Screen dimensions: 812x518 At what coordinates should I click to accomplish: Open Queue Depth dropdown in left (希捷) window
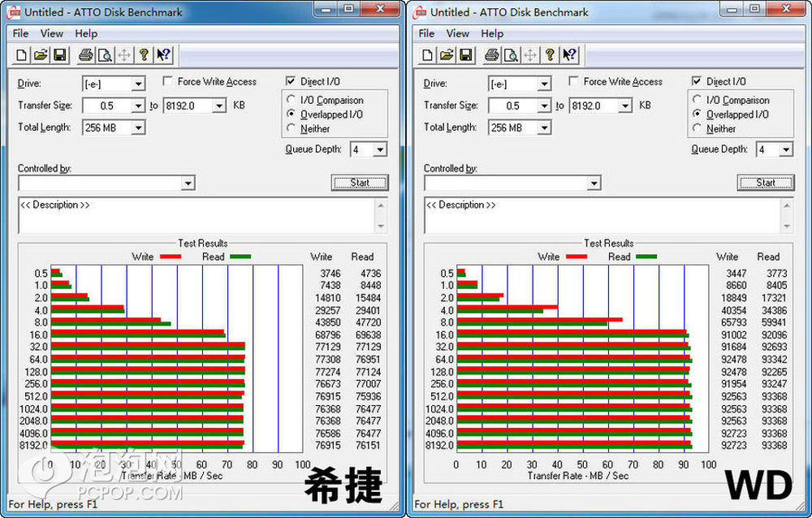380,149
